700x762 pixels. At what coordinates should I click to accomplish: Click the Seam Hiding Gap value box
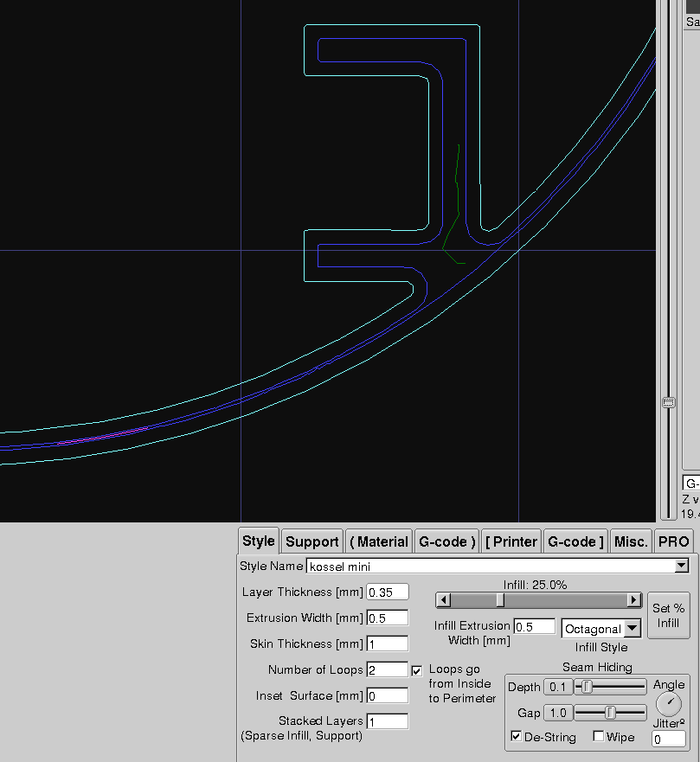point(558,713)
